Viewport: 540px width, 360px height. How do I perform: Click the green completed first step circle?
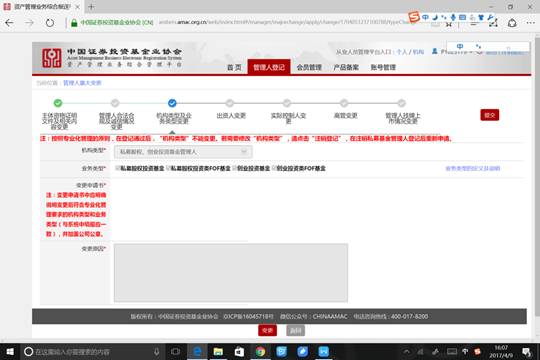(58, 103)
